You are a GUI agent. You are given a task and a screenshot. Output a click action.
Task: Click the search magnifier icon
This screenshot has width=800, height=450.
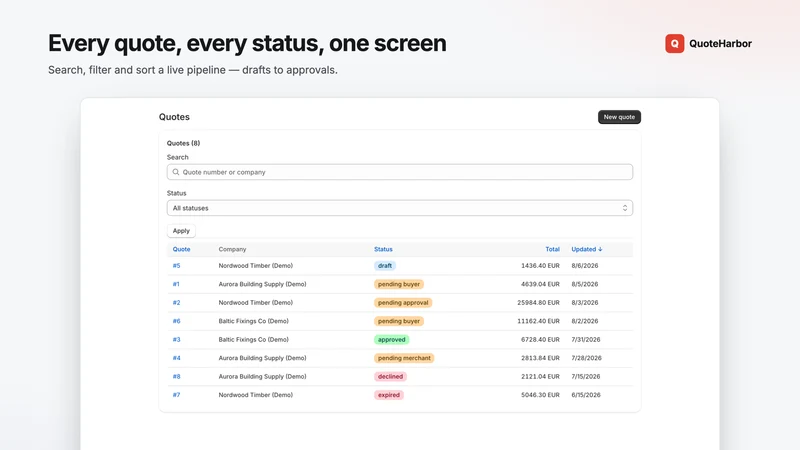(176, 172)
